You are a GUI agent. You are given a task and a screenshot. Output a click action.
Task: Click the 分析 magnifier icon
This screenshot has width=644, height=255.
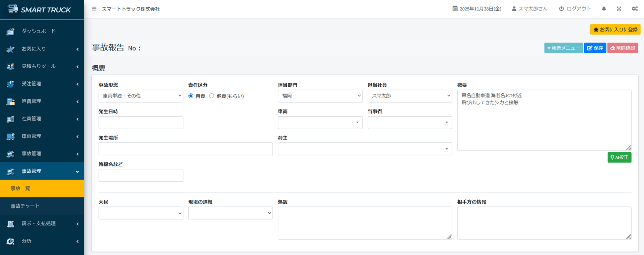point(11,241)
